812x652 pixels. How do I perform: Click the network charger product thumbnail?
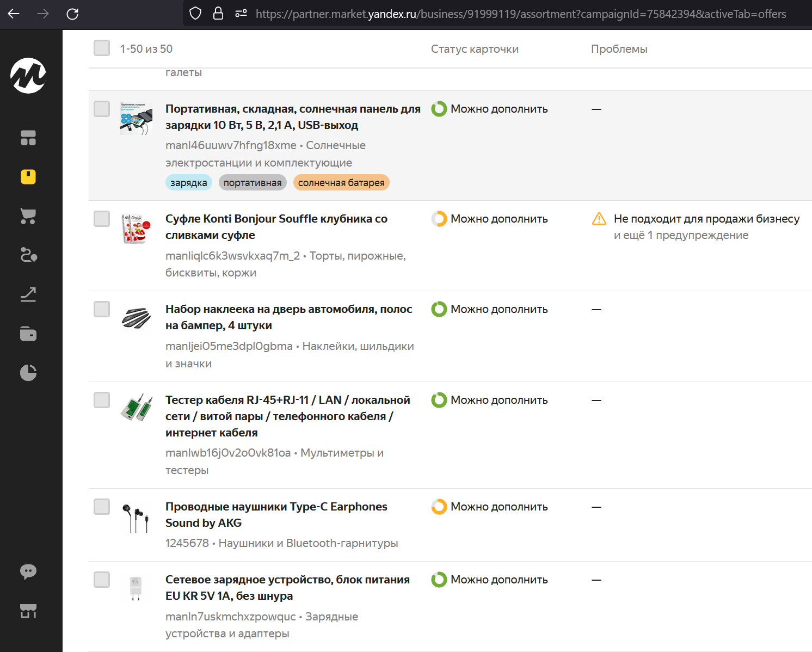click(x=136, y=588)
